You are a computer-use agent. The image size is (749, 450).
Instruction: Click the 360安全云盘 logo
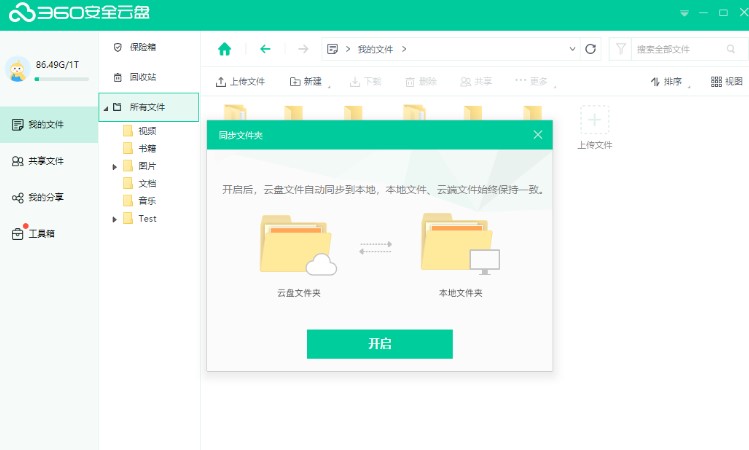click(79, 12)
